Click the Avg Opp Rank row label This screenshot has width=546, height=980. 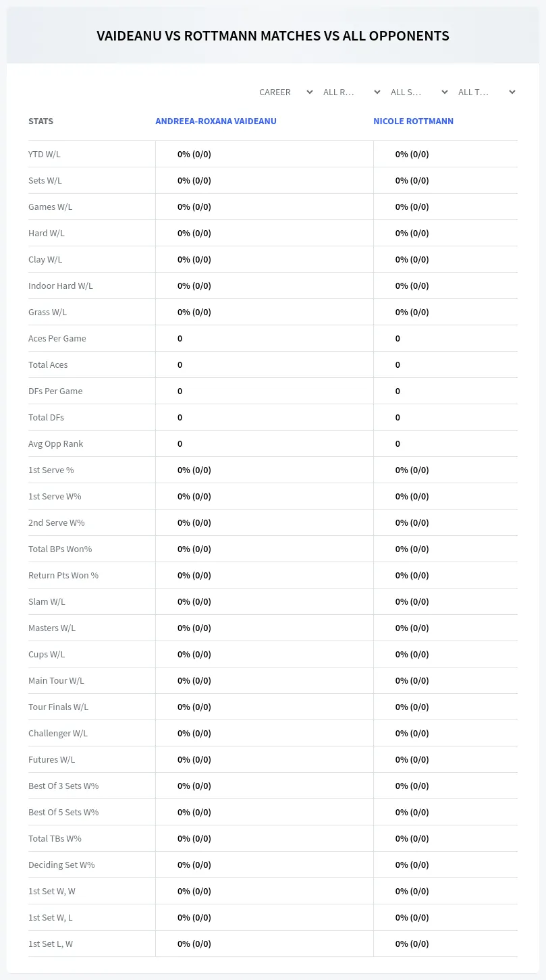56,443
